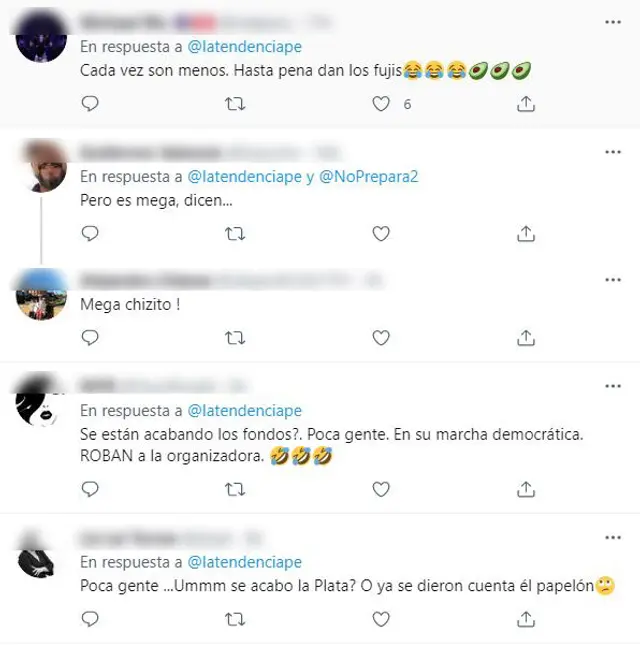Viewport: 640px width, 646px height.
Task: Reply to the 'Pero es mega, dicen...' tweet
Action: pos(90,234)
